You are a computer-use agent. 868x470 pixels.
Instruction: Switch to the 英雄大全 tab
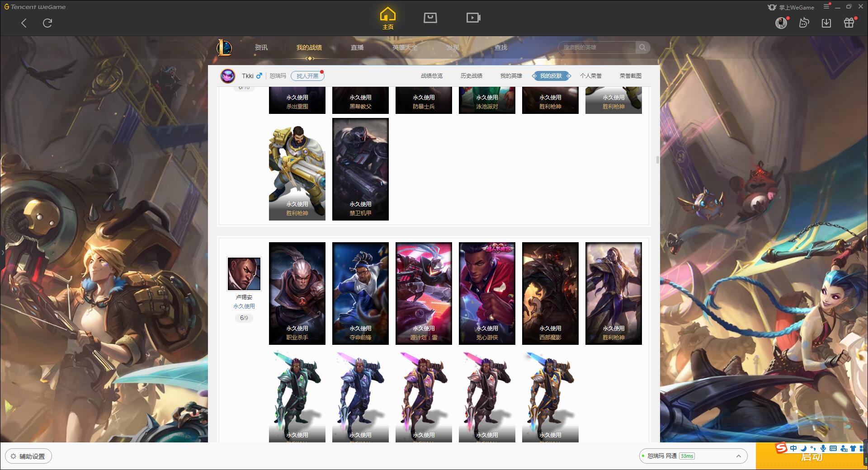point(405,47)
